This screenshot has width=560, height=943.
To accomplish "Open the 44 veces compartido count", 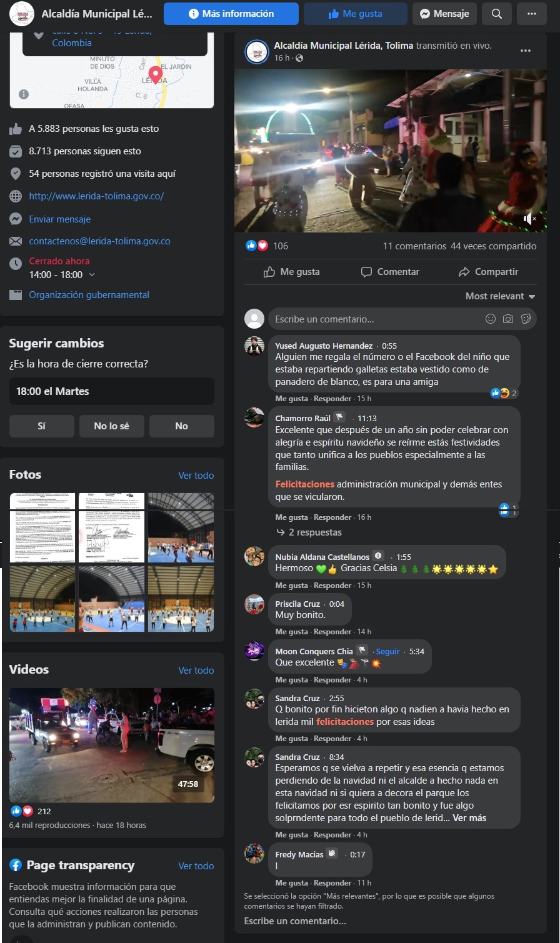I will [x=494, y=246].
